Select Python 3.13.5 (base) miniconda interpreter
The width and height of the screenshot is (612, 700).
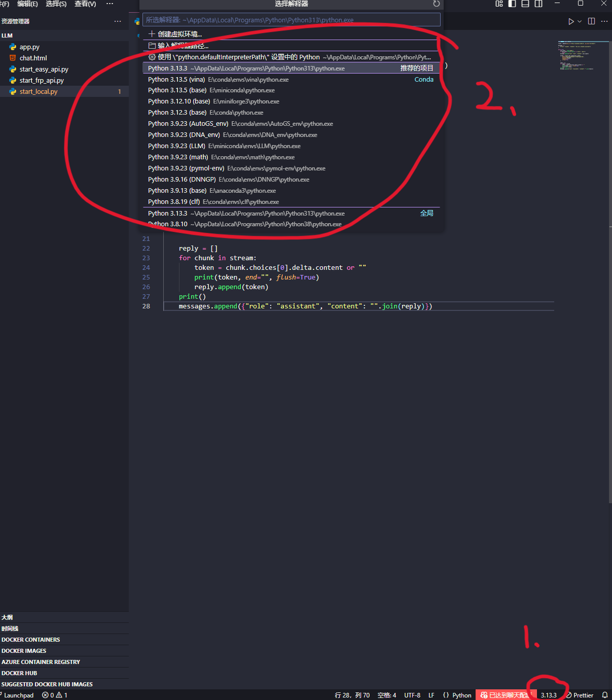291,90
